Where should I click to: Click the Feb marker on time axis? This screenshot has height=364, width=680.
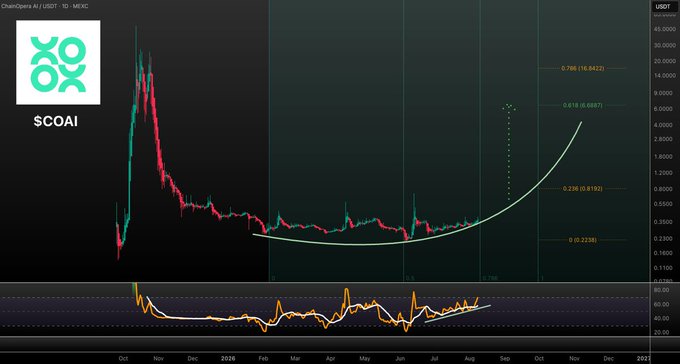(263, 359)
